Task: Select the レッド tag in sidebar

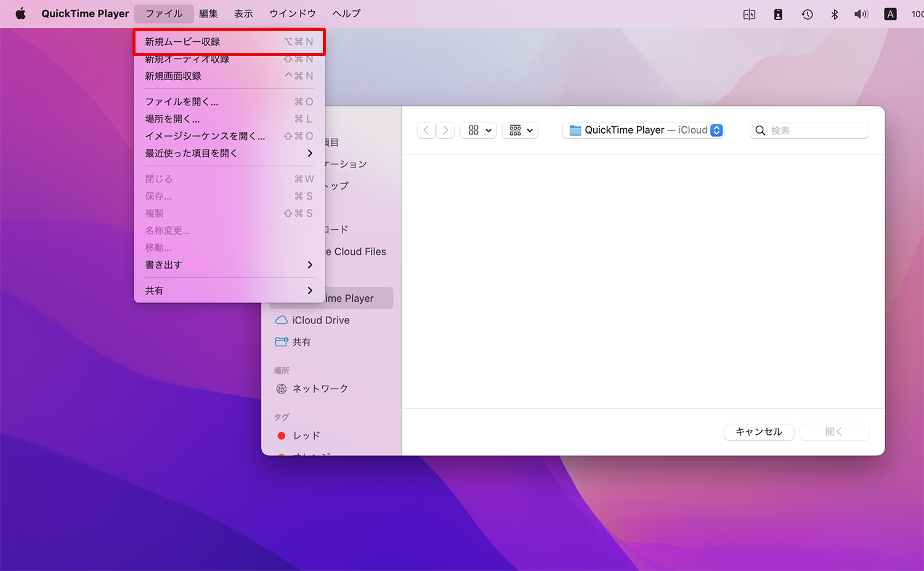Action: 331,435
